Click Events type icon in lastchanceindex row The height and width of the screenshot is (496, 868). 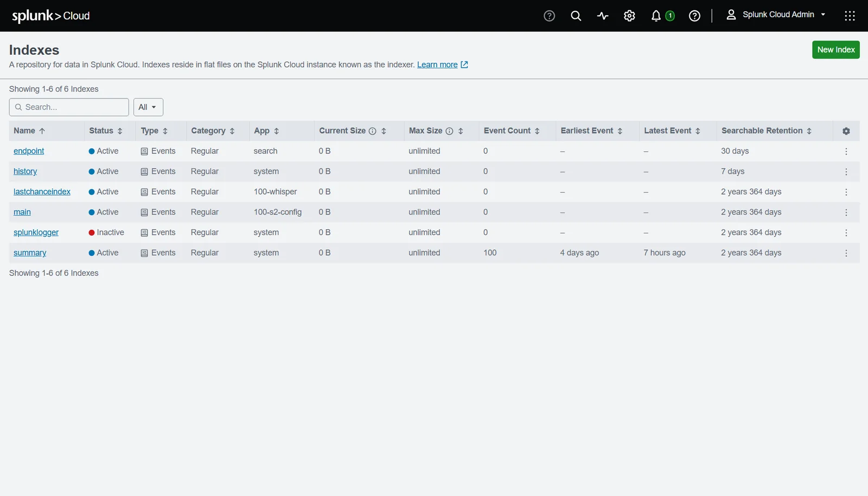coord(144,192)
